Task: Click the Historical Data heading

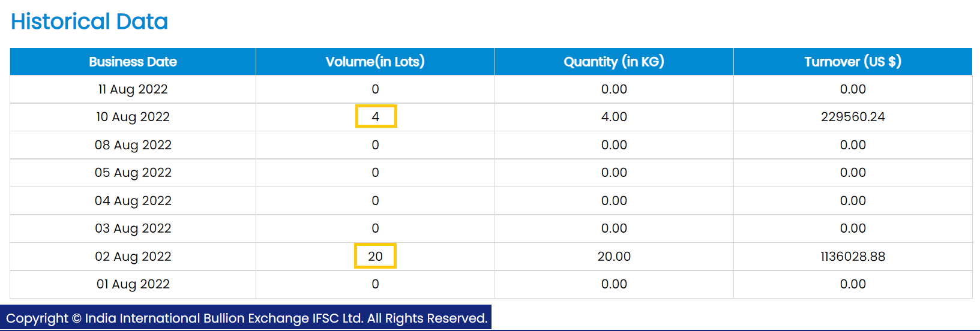Action: click(x=89, y=22)
